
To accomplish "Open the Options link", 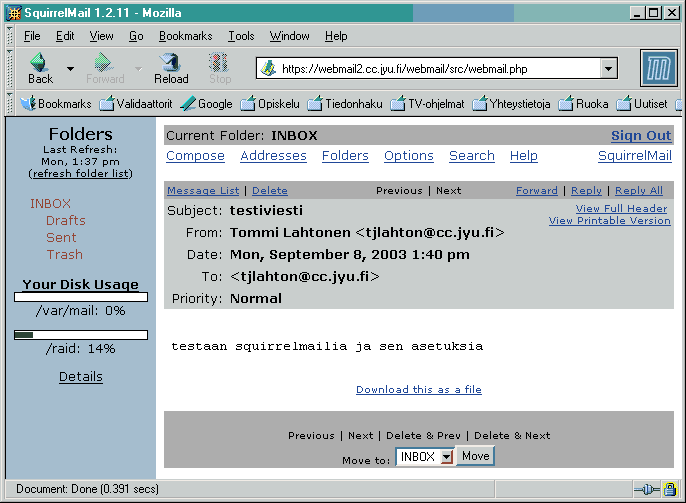I will (409, 156).
